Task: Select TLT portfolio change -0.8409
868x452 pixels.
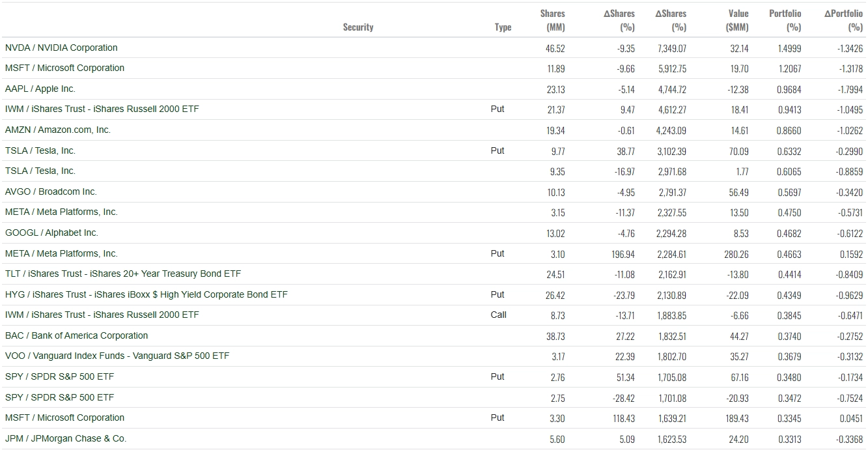Action: click(850, 274)
